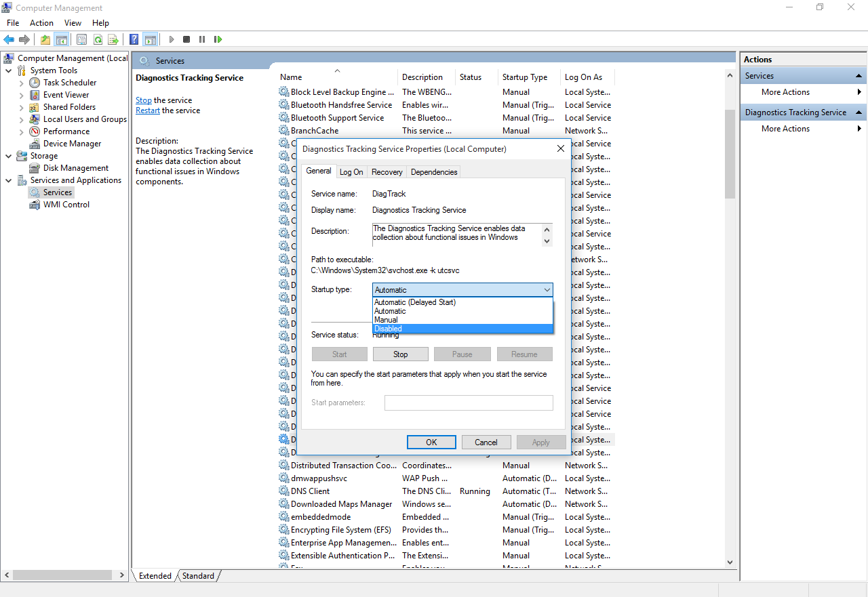Toggle the Show/Hide Console Tree toolbar icon
This screenshot has width=868, height=597.
61,39
